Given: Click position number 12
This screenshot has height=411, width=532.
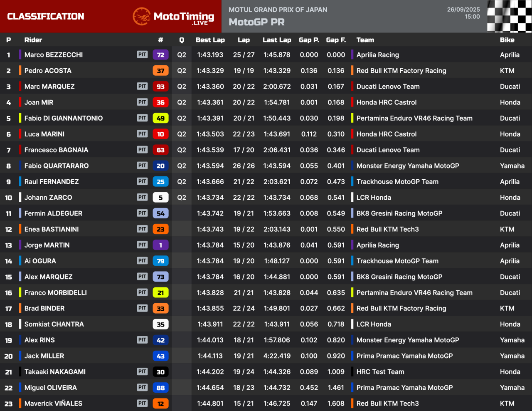Looking at the screenshot, I should pyautogui.click(x=8, y=229).
